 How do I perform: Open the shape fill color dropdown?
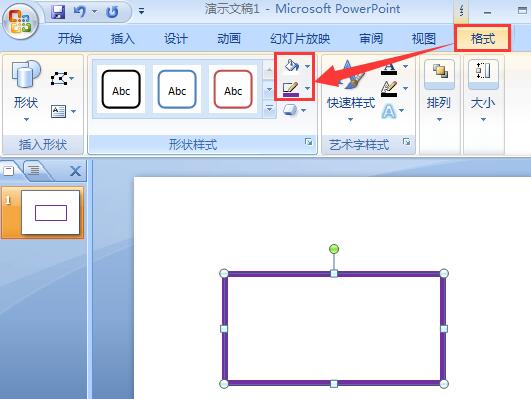tap(307, 66)
